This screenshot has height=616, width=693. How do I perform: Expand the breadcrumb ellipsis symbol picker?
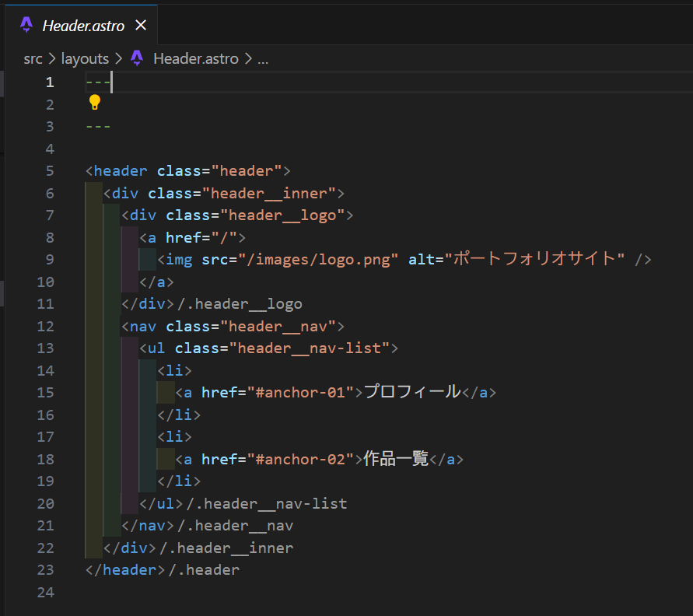pos(263,58)
